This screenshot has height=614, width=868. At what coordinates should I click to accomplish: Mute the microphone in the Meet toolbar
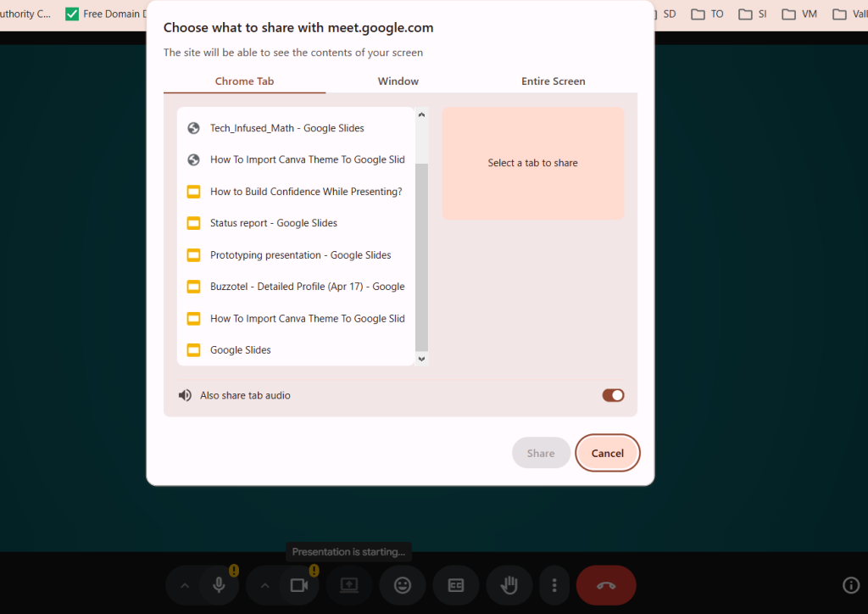(x=219, y=585)
